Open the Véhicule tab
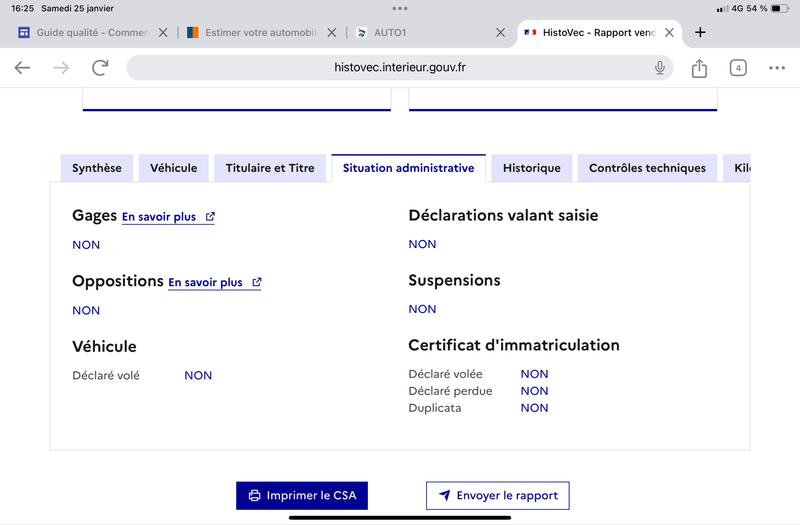Image resolution: width=800 pixels, height=525 pixels. tap(173, 168)
